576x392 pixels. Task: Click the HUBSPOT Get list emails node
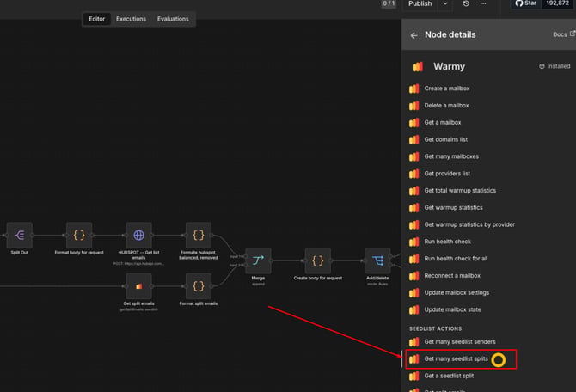tap(139, 236)
